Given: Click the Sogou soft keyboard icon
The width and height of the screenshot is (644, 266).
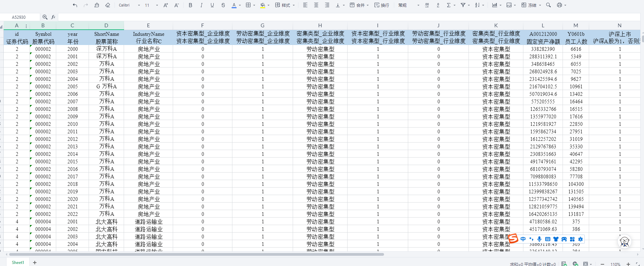Looking at the screenshot, I should (548, 239).
